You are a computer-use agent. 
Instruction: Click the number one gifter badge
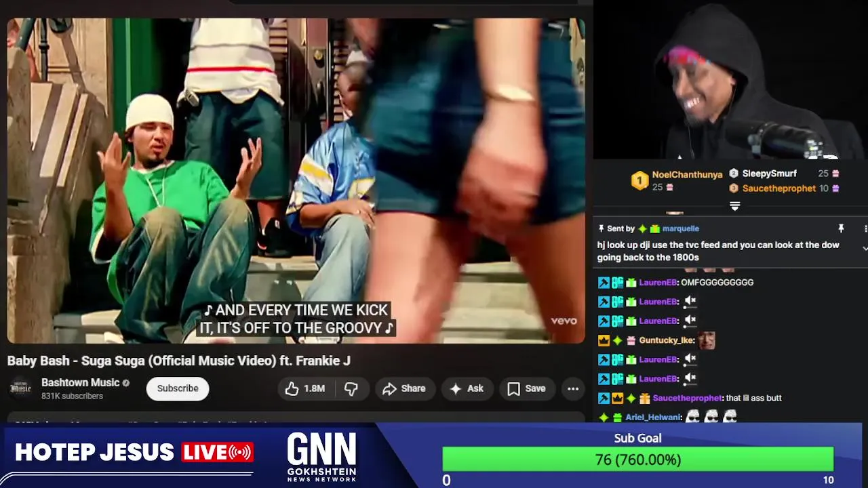639,180
